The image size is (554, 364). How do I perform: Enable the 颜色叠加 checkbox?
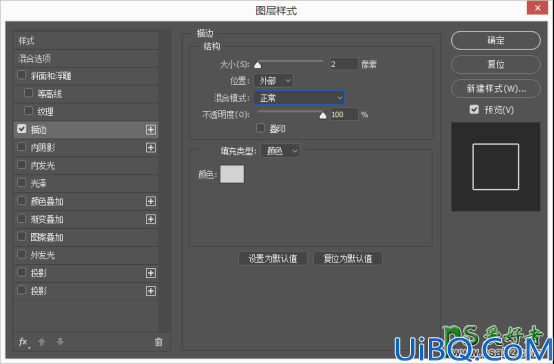pyautogui.click(x=22, y=200)
